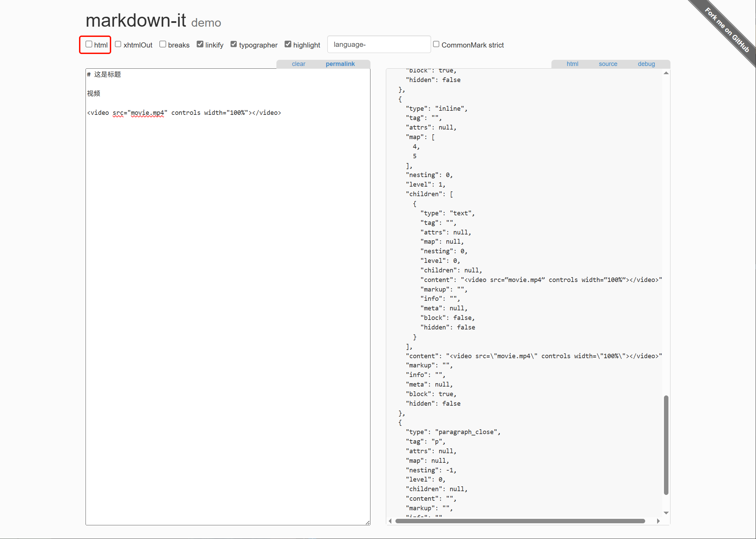Clear the markdown source editor
The width and height of the screenshot is (756, 539).
298,64
